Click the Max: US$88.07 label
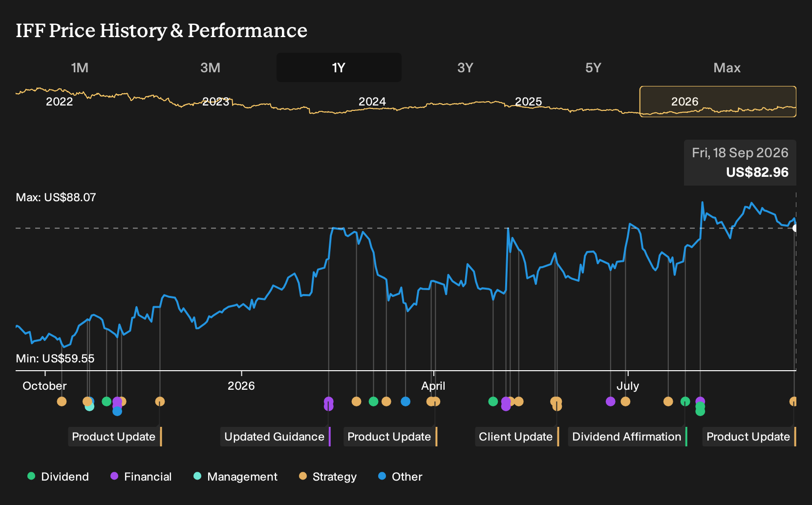812x505 pixels. (56, 197)
